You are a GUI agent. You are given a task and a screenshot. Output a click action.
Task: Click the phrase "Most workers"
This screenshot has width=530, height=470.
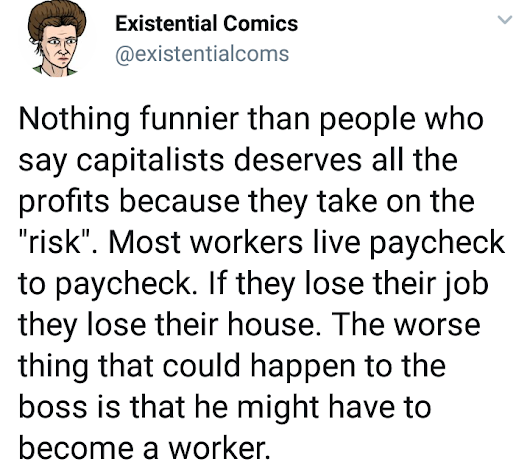(205, 243)
